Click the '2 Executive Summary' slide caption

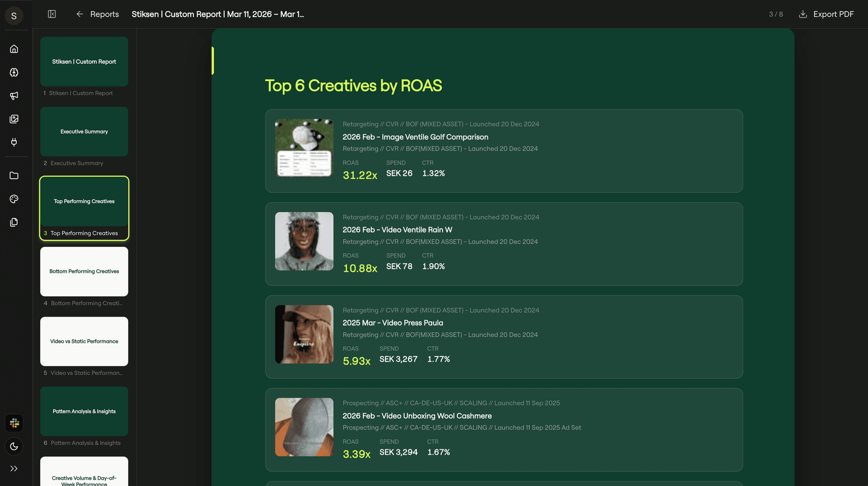tap(73, 163)
